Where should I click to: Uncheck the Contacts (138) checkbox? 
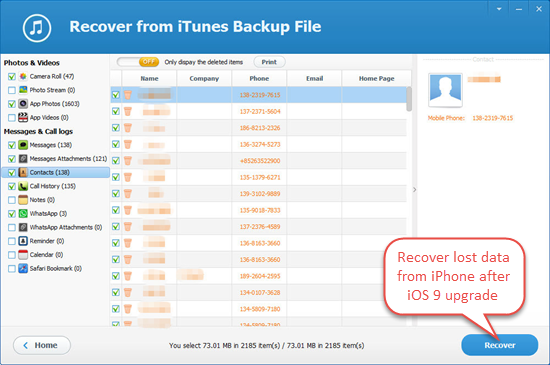point(12,173)
